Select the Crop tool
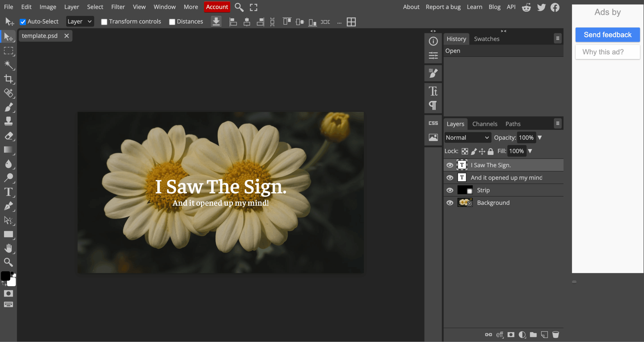The width and height of the screenshot is (644, 342). (x=9, y=79)
